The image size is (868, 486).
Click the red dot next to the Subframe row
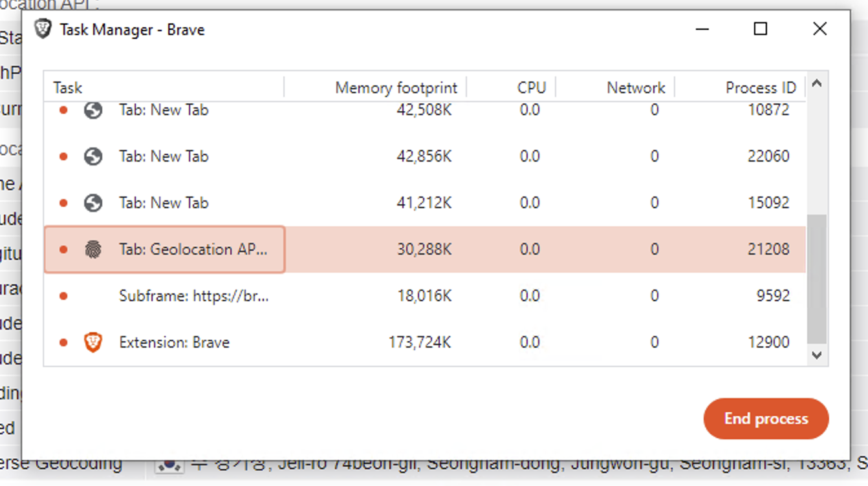click(63, 296)
